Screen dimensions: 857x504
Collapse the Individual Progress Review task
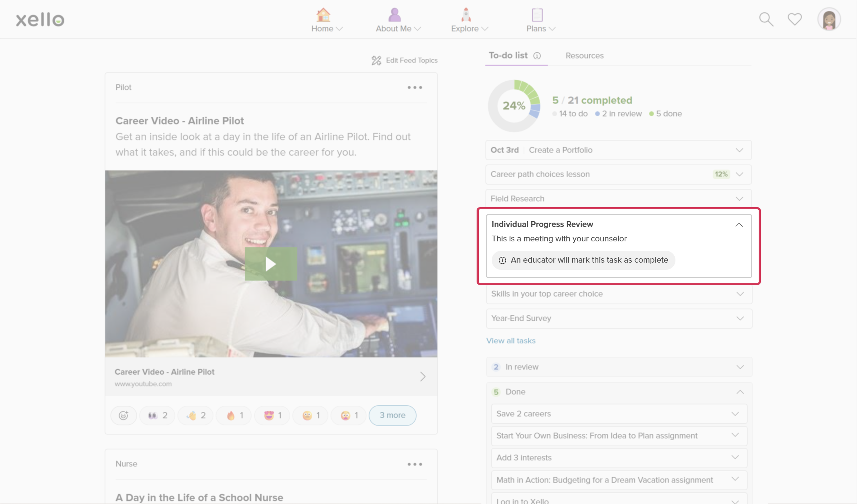click(739, 225)
